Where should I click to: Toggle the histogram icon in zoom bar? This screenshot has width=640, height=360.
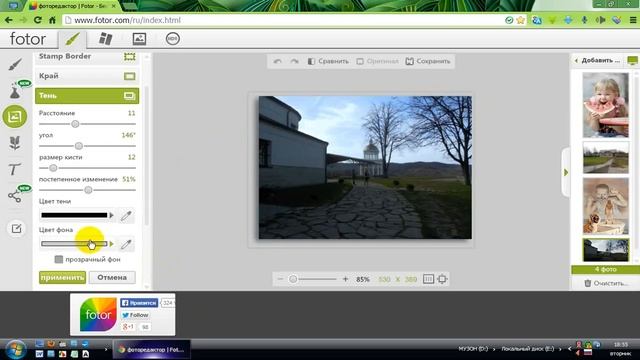coord(428,279)
